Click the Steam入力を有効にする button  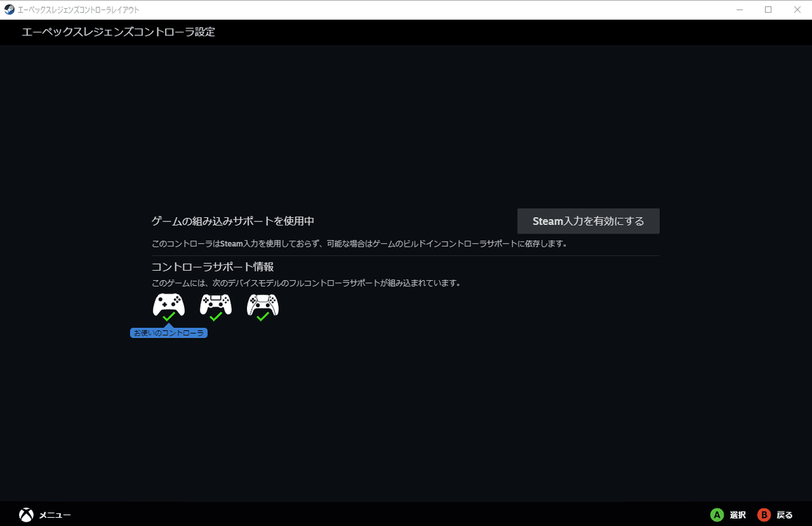(x=588, y=221)
